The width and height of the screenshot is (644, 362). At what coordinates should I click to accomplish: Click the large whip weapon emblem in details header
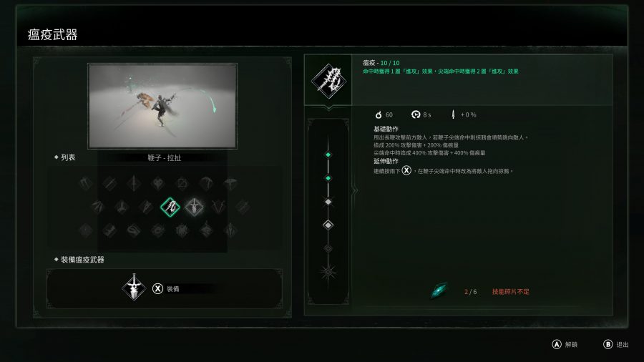[x=328, y=80]
